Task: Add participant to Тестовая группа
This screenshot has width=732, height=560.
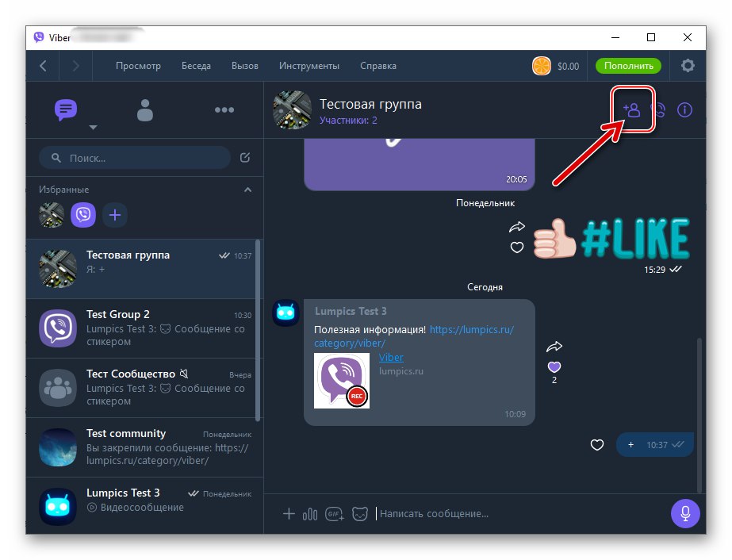Action: point(631,110)
